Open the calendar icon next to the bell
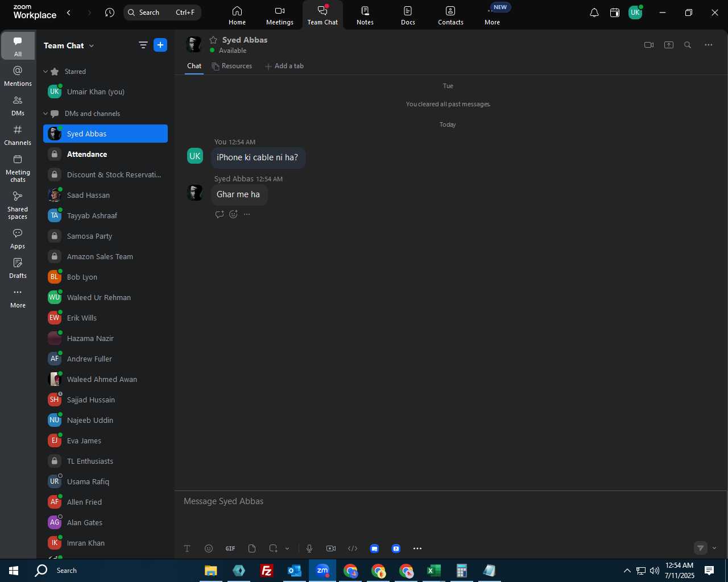 tap(615, 13)
